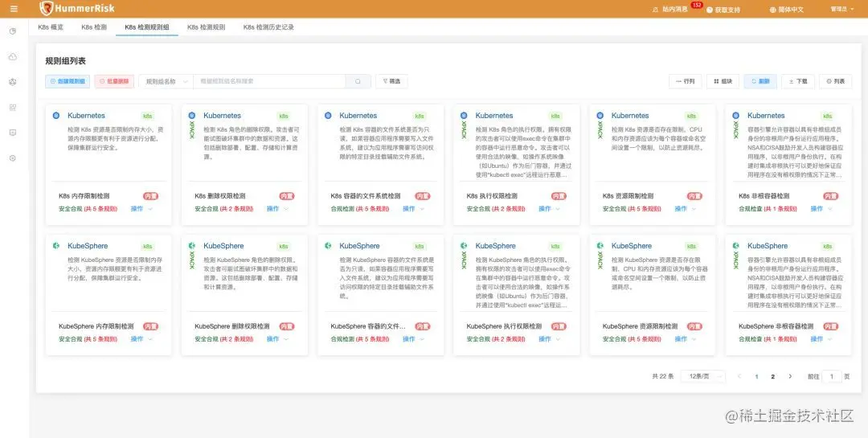Expand 操作 menu on KubeSphere 删除权限检测 card
Screen dimensions: 868x438
point(277,339)
